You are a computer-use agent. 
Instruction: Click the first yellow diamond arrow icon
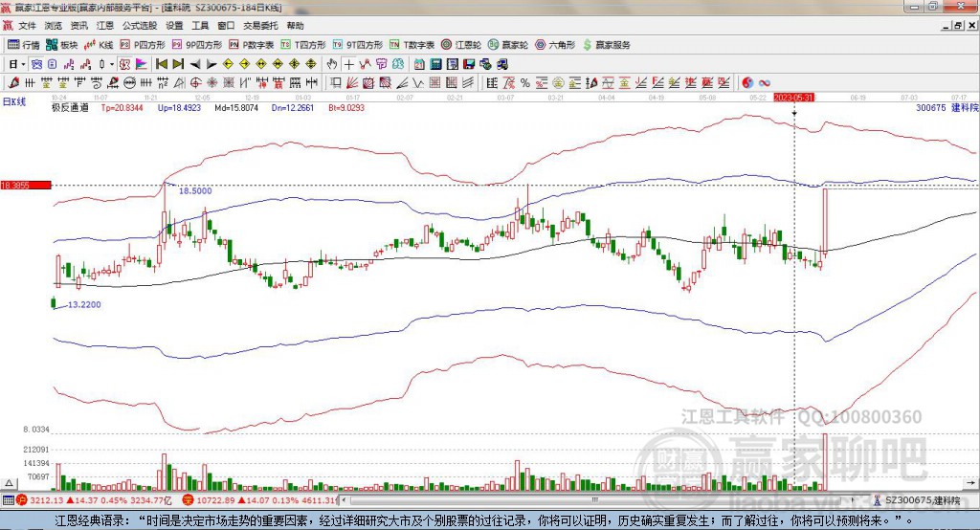point(228,64)
